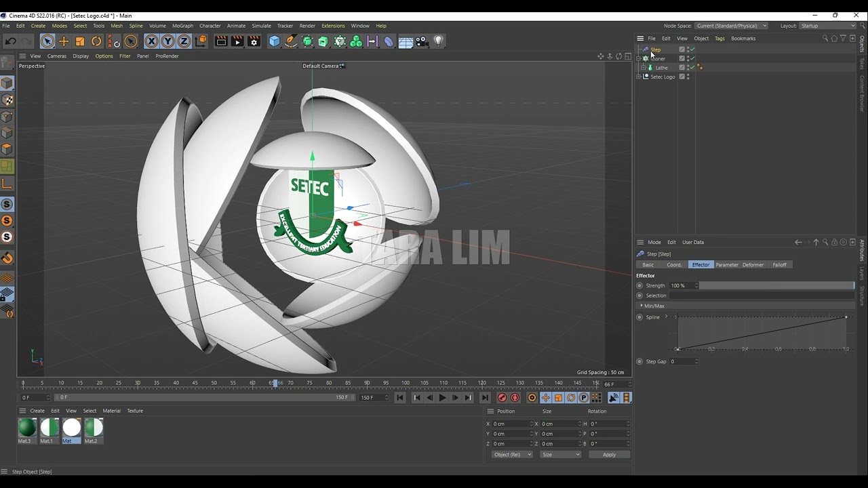
Task: Toggle Cloner enabled checkmark
Action: click(692, 58)
